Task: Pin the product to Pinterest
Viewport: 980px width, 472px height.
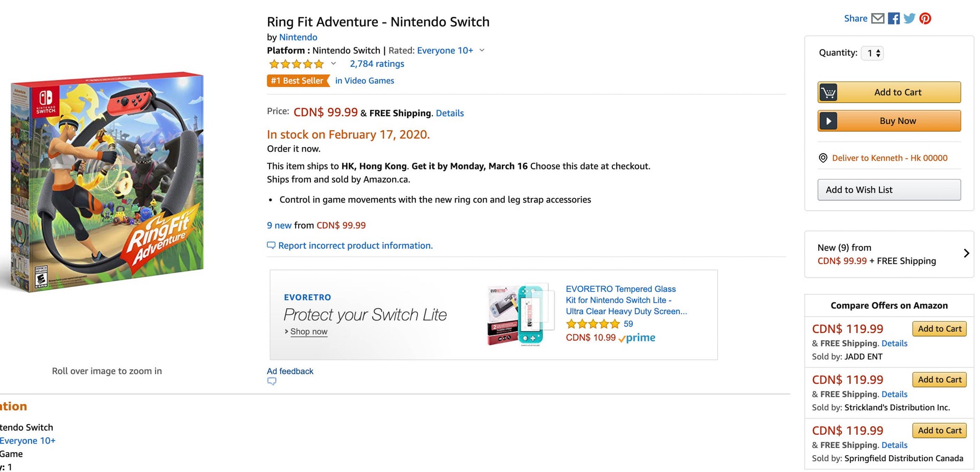Action: point(925,18)
